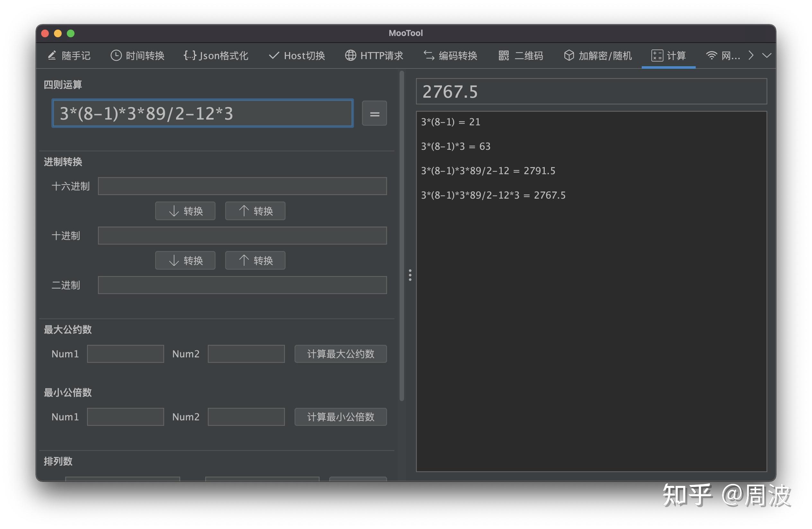Viewport: 812px width, 529px height.
Task: Click the three-dot splitter handle between panes
Action: pos(410,275)
